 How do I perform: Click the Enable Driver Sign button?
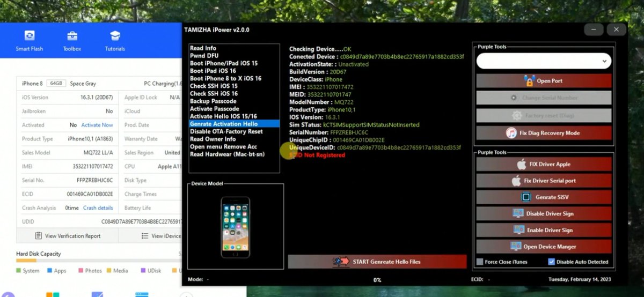544,230
